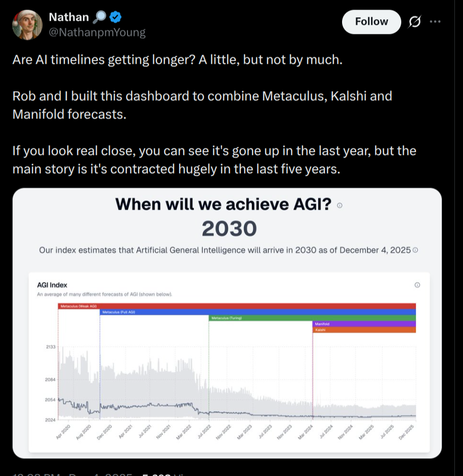Click info icon beside 'When will we achieve AGI?'
The image size is (463, 476).
point(340,205)
